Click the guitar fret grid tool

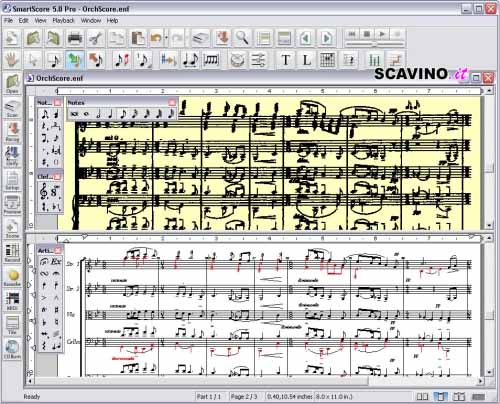(327, 60)
